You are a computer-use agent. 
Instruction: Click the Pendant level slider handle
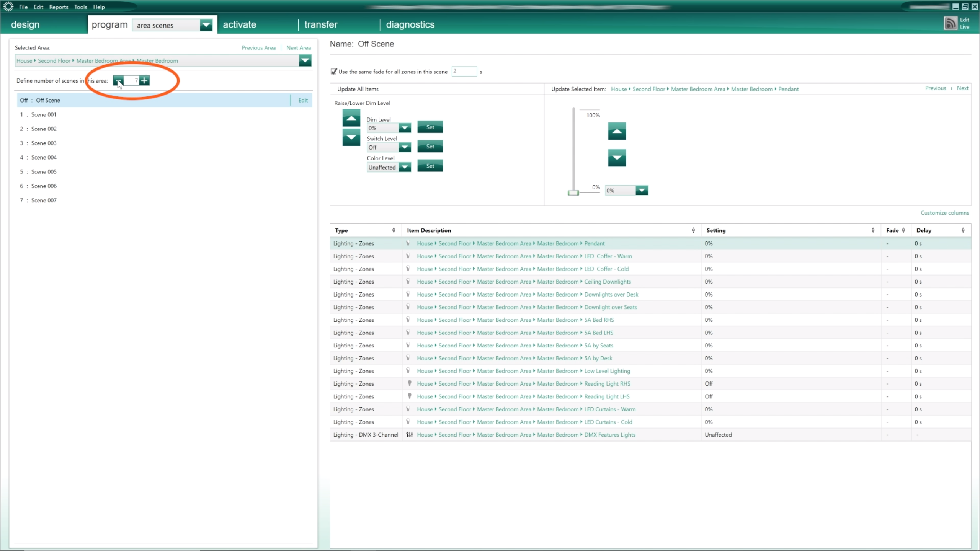pyautogui.click(x=573, y=192)
